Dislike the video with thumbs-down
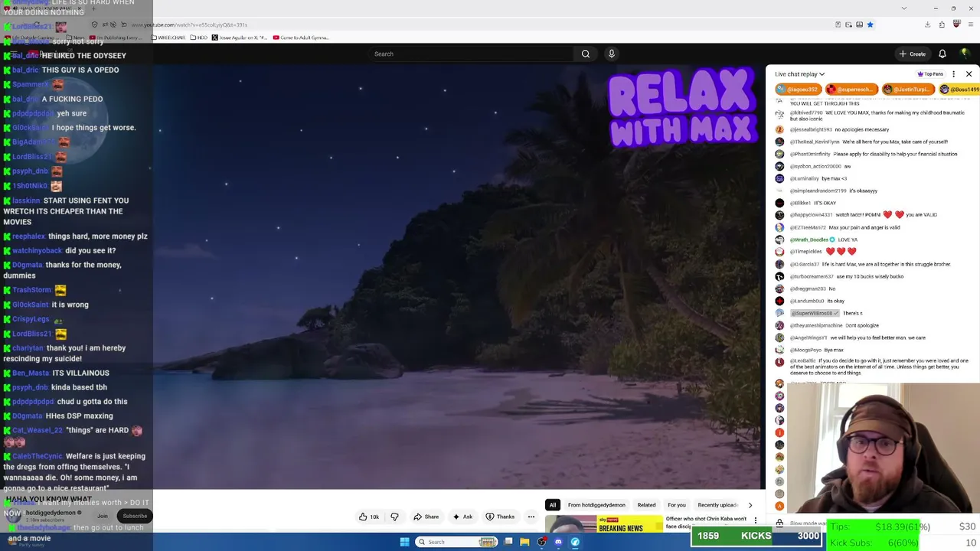 [394, 517]
